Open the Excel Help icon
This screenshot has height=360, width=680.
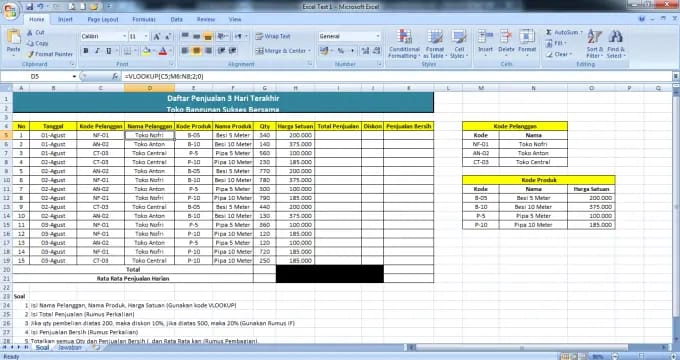(641, 19)
